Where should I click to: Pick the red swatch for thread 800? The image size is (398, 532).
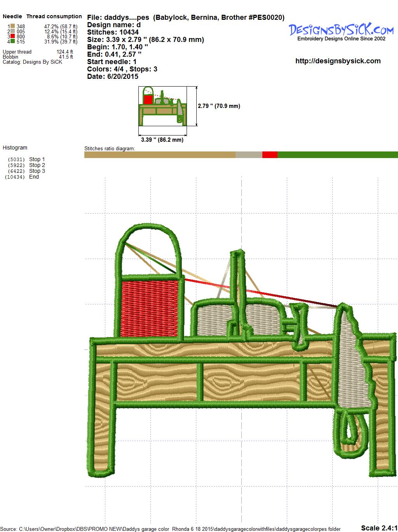click(x=13, y=37)
